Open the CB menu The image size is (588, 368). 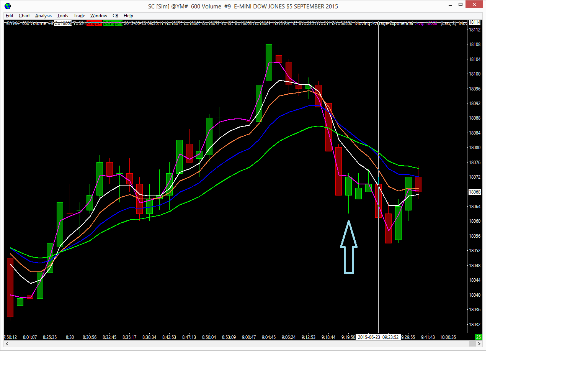coord(115,16)
